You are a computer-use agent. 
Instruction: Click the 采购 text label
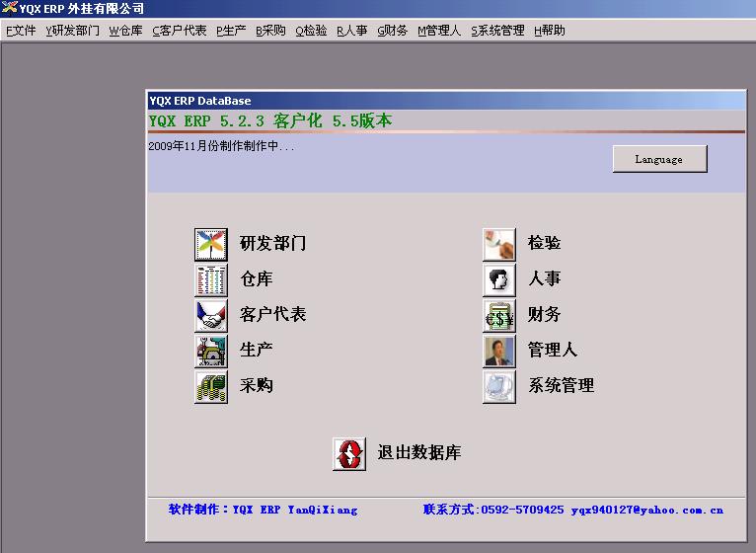tap(257, 385)
